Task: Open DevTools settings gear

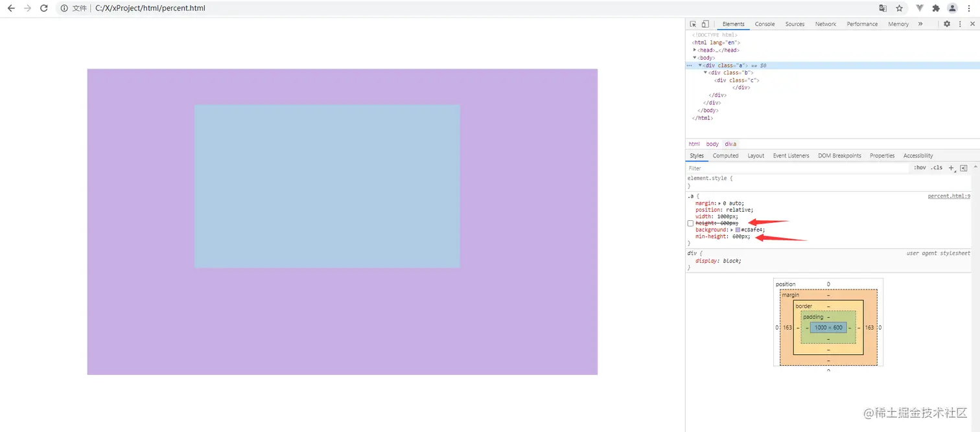Action: point(946,24)
